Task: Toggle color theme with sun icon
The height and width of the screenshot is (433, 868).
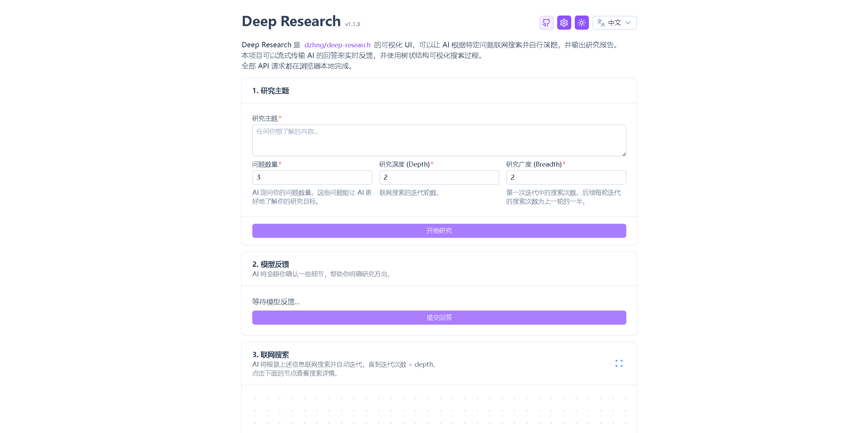Action: point(581,23)
